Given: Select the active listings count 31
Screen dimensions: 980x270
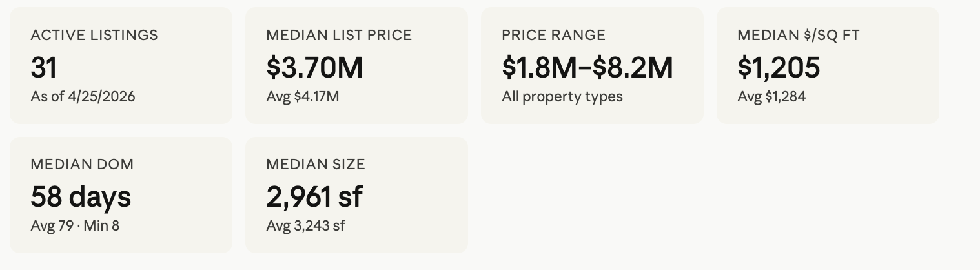Looking at the screenshot, I should [44, 67].
